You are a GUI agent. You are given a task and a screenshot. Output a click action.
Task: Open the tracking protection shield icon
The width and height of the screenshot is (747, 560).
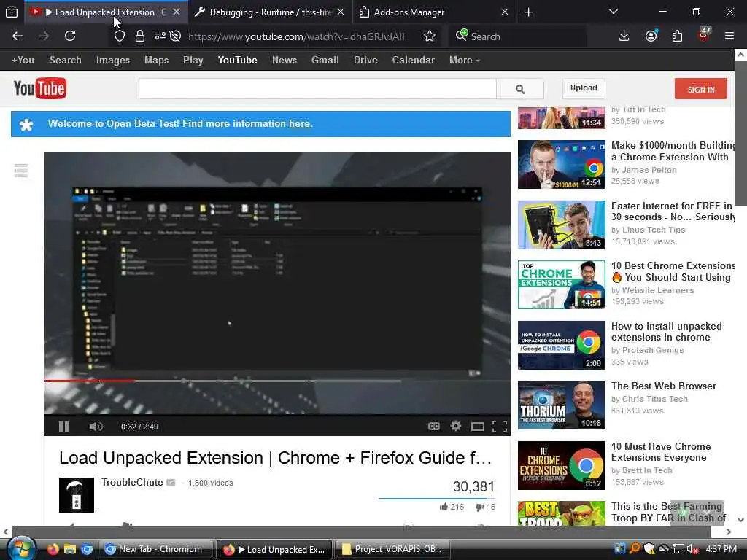[120, 36]
